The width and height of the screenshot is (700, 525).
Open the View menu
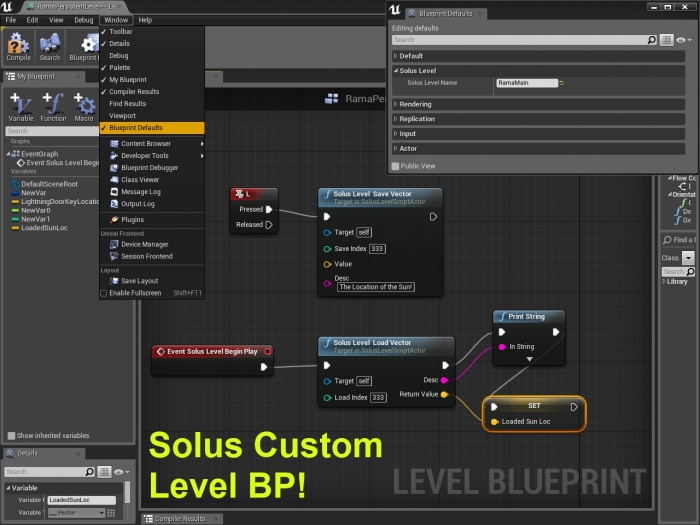click(56, 20)
